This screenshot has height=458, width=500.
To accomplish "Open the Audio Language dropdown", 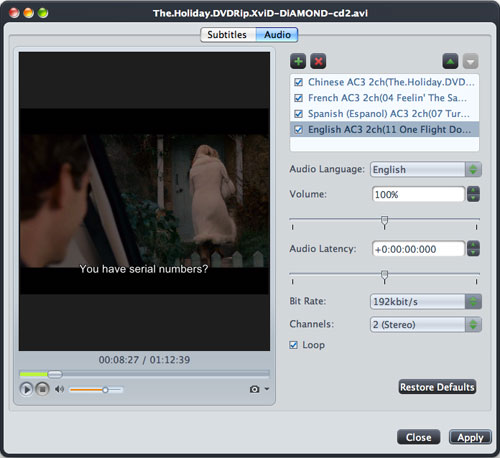I will [x=426, y=169].
